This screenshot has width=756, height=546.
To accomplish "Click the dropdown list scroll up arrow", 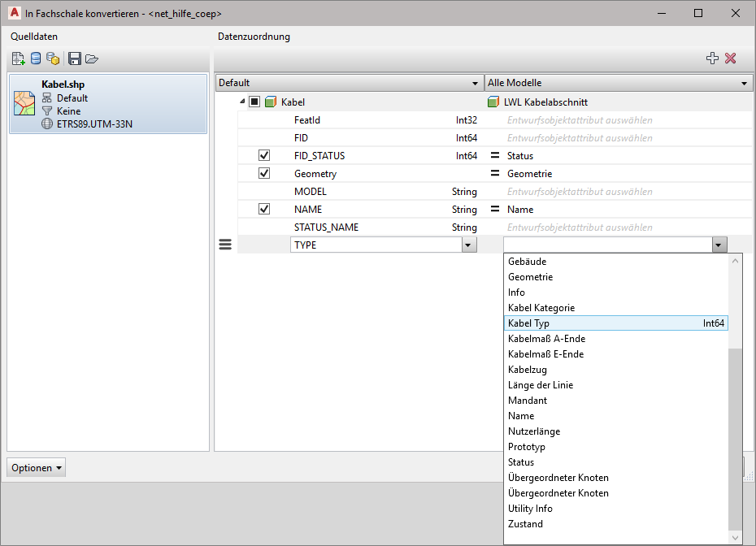I will tap(735, 261).
